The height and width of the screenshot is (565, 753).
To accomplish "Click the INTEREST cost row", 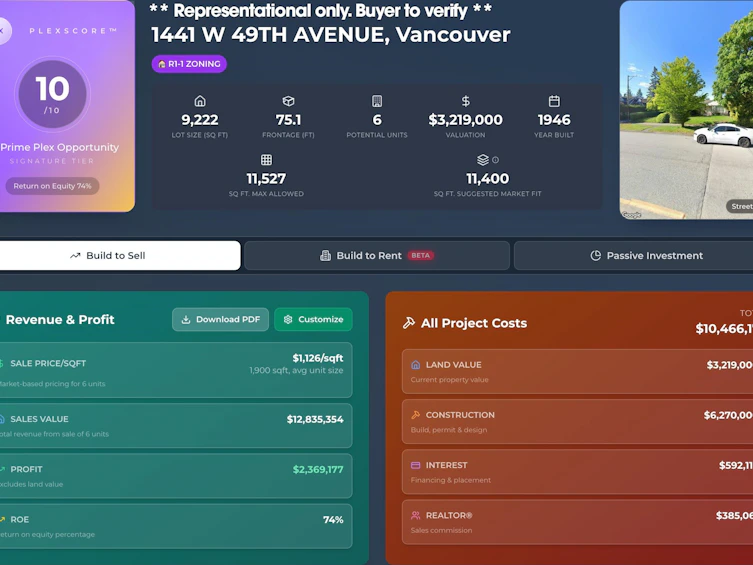I will click(x=577, y=472).
